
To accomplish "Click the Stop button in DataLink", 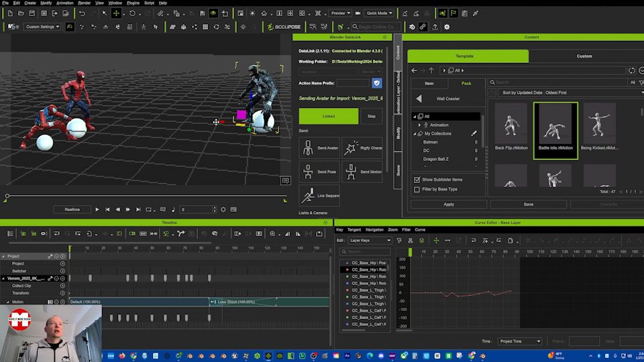I will click(371, 116).
